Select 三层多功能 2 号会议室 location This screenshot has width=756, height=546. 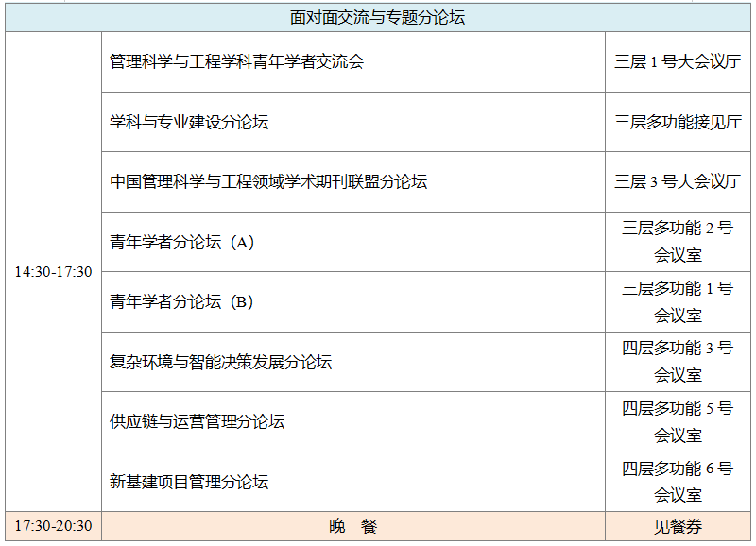678,242
